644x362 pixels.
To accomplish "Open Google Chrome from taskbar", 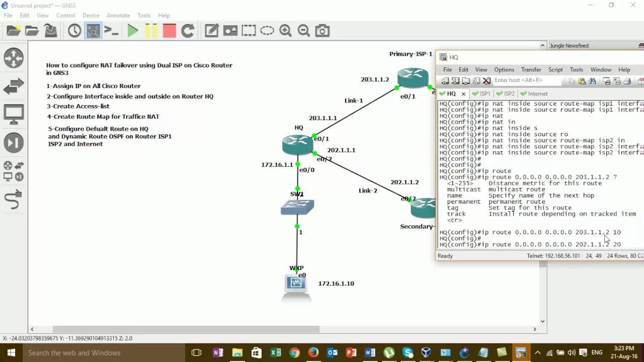I will [x=294, y=352].
